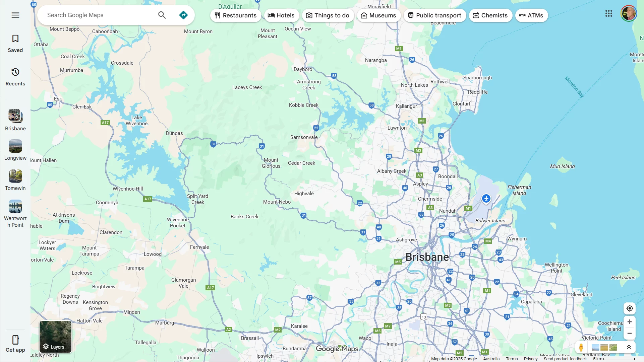
Task: Click the Mount Glorious label
Action: point(271,163)
